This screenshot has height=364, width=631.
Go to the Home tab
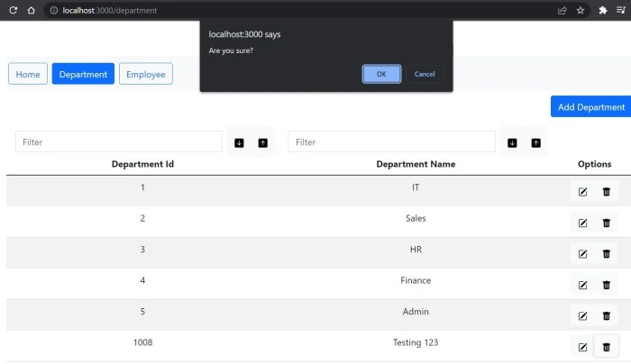coord(28,74)
